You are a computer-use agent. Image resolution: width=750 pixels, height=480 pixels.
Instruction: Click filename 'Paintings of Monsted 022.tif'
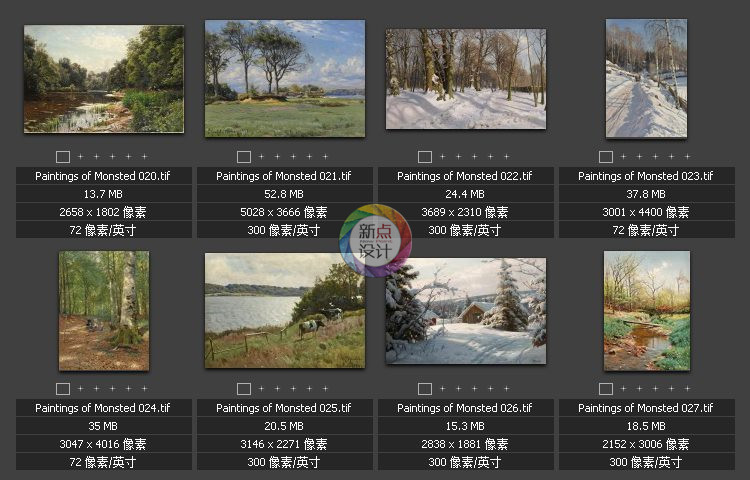[465, 176]
